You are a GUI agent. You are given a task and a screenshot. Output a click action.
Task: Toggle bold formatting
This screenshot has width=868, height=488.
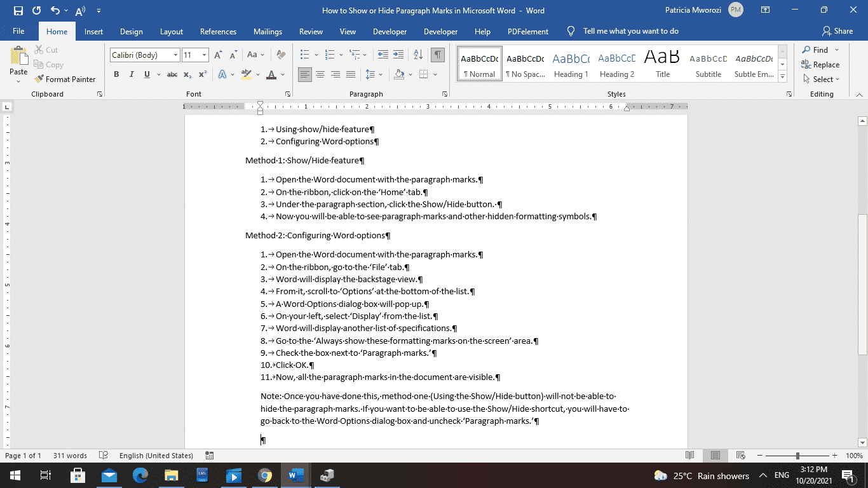pos(116,75)
